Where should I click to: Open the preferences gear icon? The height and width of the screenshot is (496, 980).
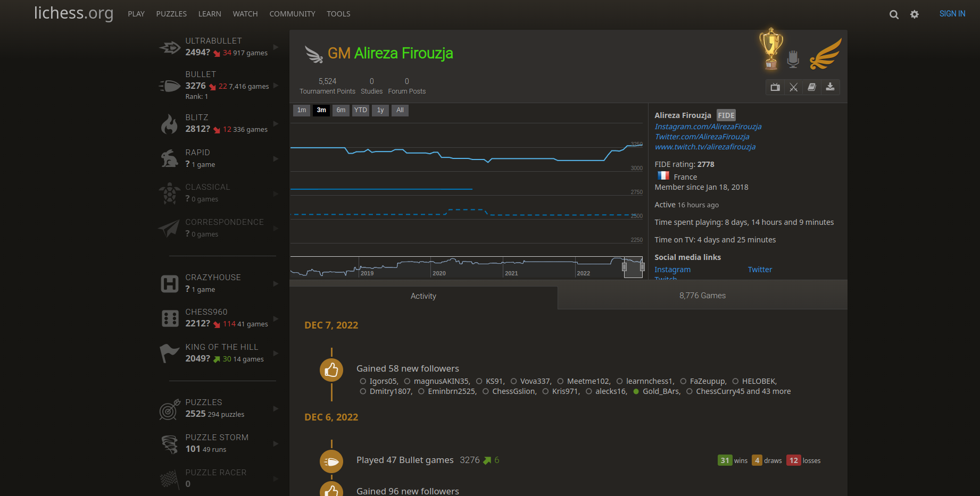pos(915,14)
